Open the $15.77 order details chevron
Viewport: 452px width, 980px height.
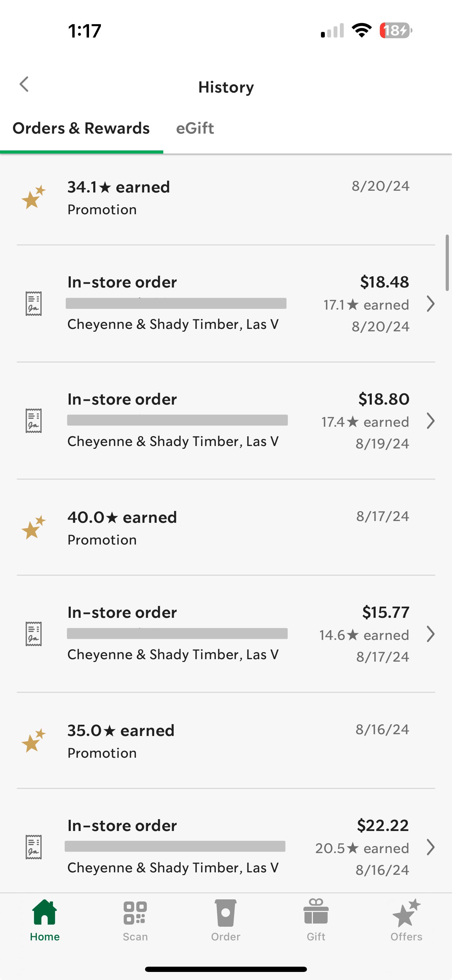click(430, 634)
